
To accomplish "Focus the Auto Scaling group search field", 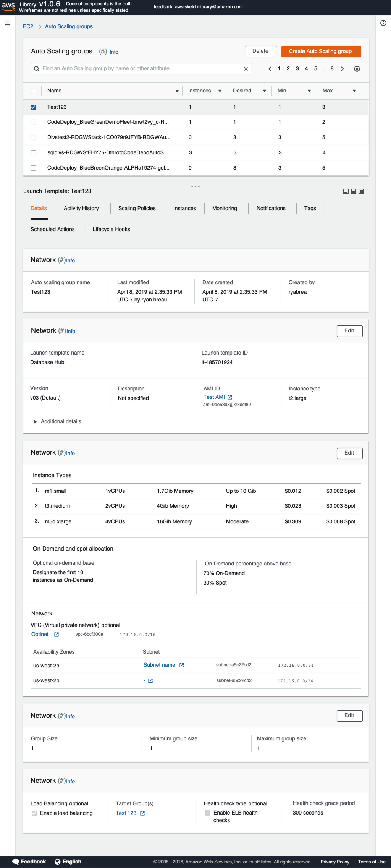I will point(141,69).
